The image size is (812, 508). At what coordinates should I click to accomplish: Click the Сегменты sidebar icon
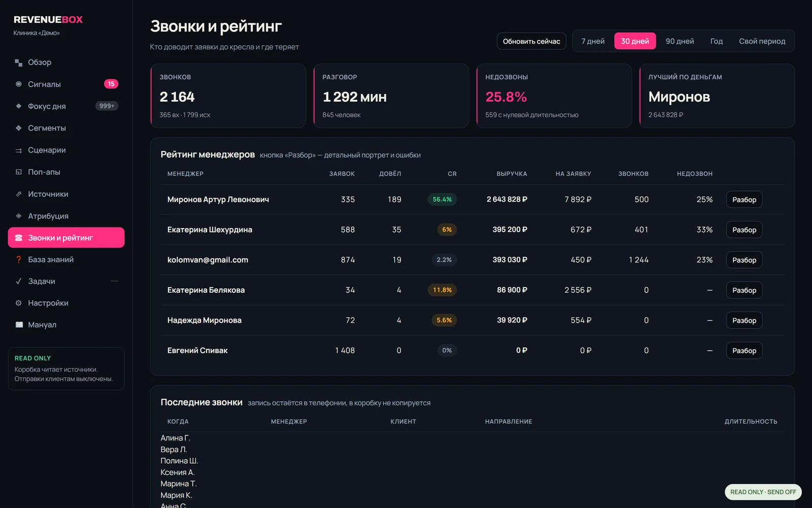pos(19,128)
